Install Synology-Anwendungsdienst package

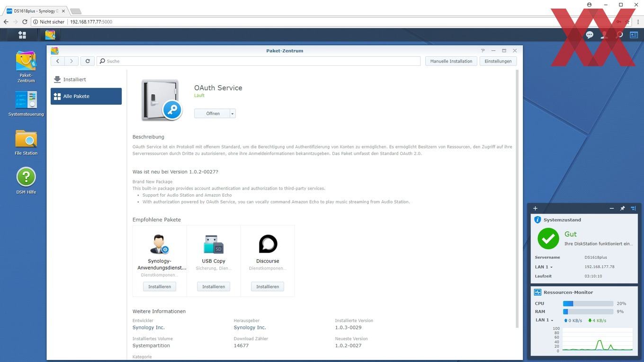[x=160, y=287]
